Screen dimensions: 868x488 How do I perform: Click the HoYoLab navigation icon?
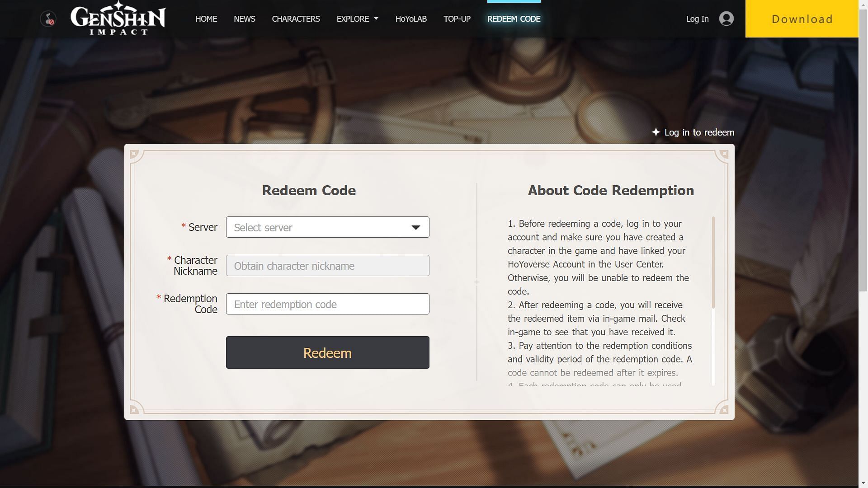(411, 19)
